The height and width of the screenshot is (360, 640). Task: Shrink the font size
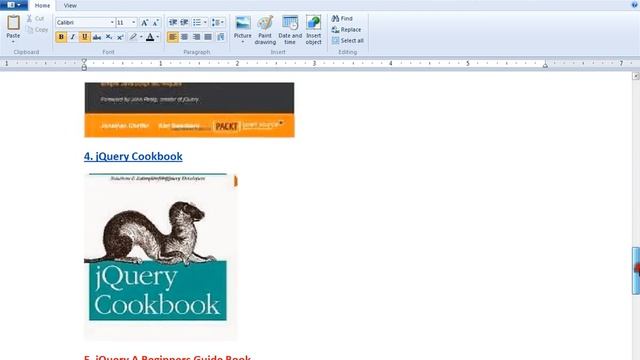(156, 22)
